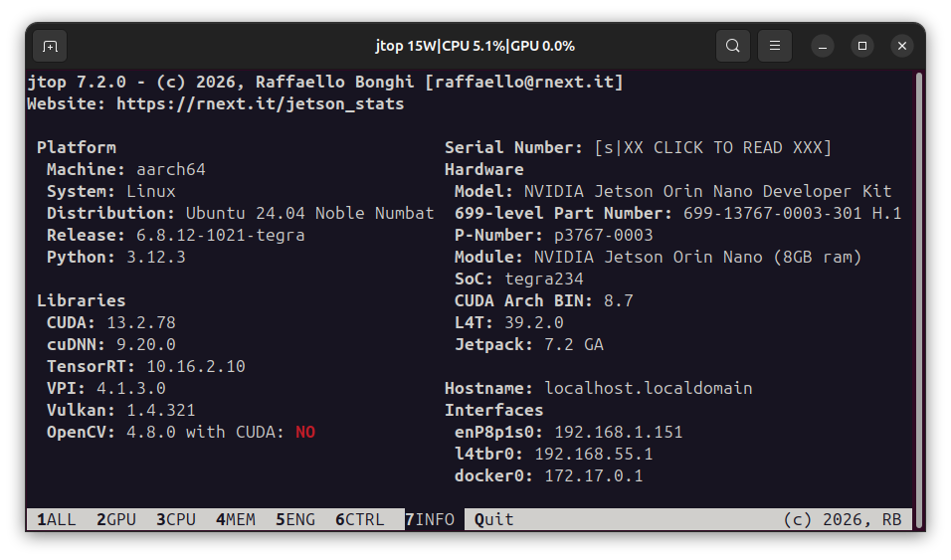Click the Hardware section heading

coord(484,170)
